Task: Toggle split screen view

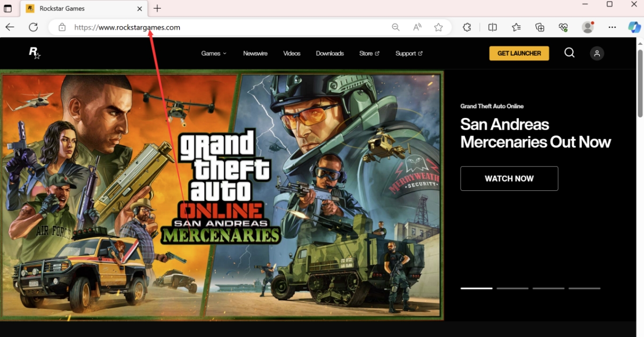Action: coord(493,27)
